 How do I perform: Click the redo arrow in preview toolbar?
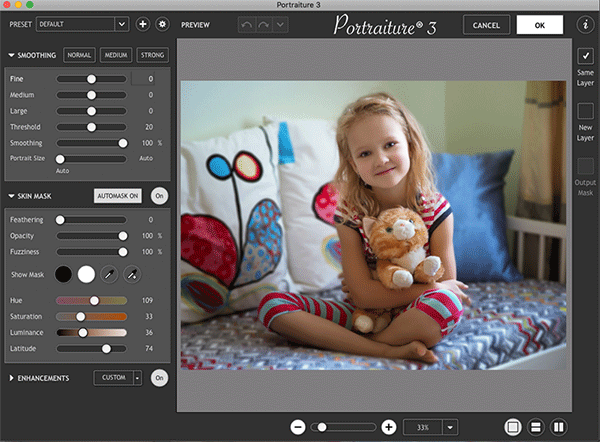pos(263,25)
